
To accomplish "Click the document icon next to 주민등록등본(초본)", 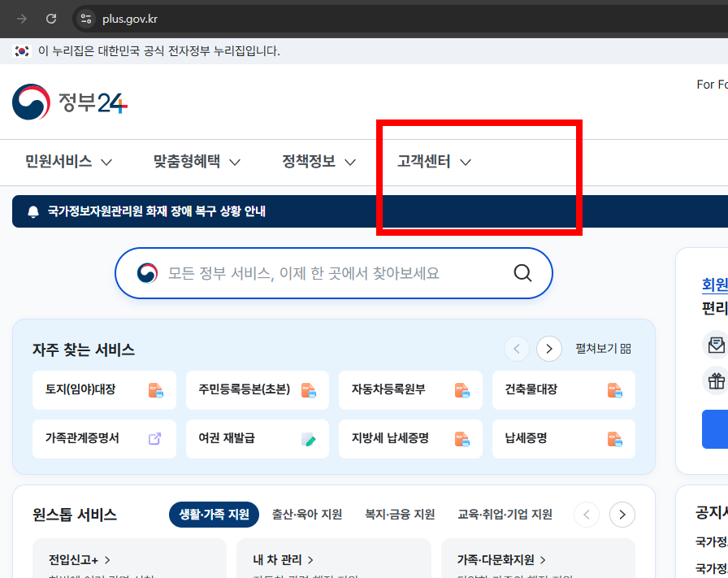I will click(308, 390).
